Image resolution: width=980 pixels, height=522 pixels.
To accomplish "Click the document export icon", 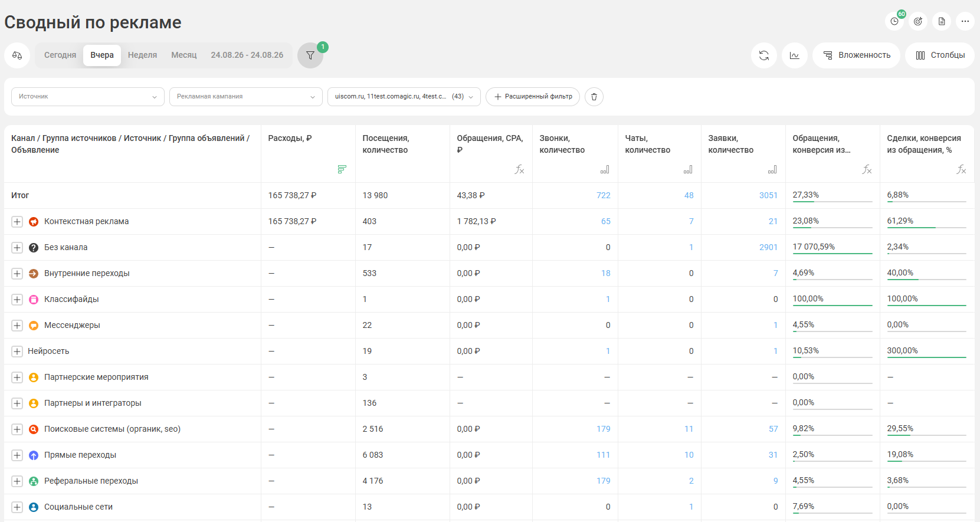I will [942, 21].
